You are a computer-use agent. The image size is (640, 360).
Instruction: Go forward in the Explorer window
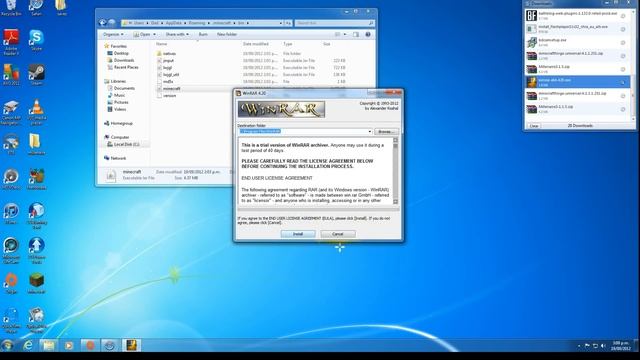[x=112, y=23]
